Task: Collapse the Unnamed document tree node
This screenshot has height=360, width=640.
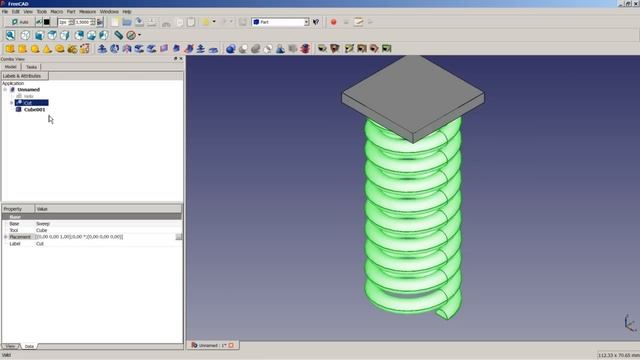Action: pos(5,89)
